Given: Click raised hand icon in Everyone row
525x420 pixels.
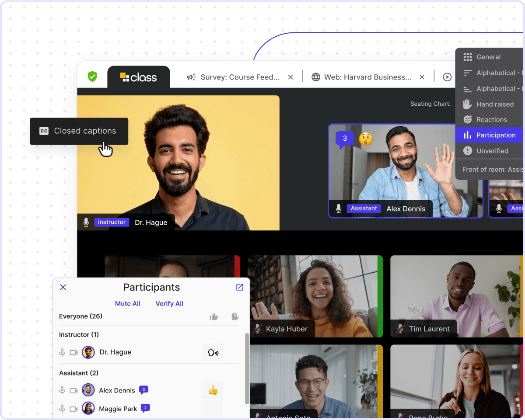Looking at the screenshot, I should point(235,316).
